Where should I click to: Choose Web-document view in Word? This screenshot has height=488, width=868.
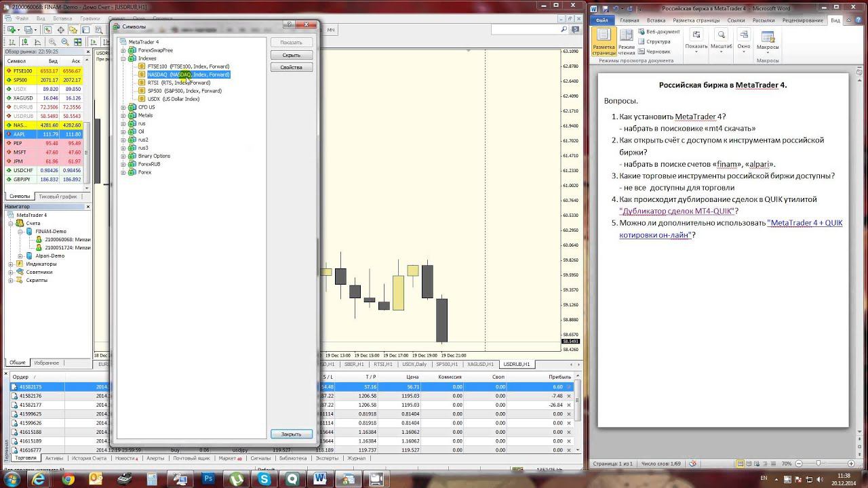click(x=658, y=32)
